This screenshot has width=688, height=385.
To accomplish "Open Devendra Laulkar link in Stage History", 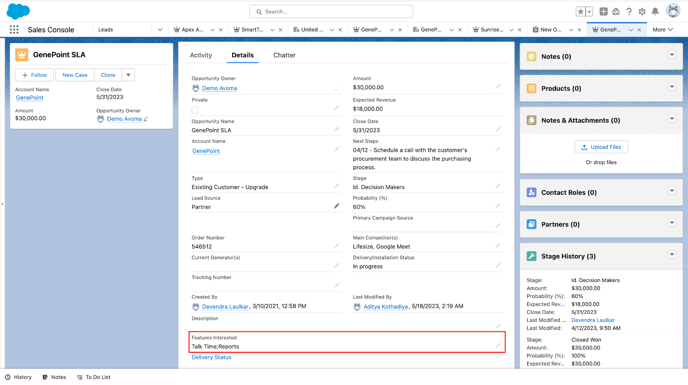I will [x=593, y=320].
